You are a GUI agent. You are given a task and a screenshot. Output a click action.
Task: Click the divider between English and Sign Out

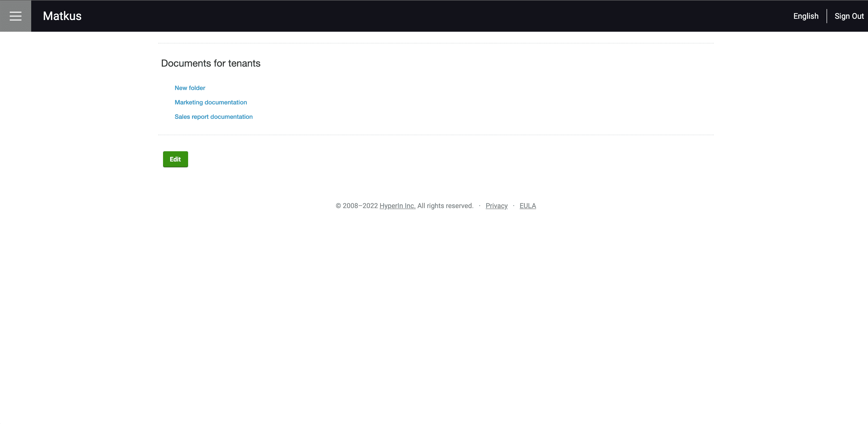(827, 16)
